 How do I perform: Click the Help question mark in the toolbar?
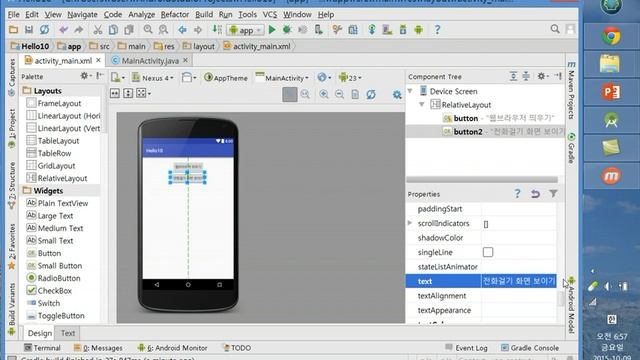(x=437, y=30)
